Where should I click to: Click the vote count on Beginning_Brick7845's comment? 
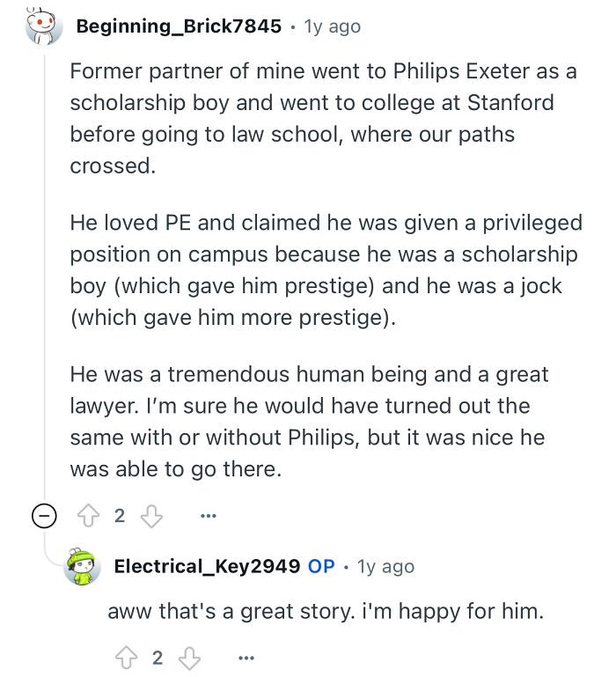click(x=121, y=516)
